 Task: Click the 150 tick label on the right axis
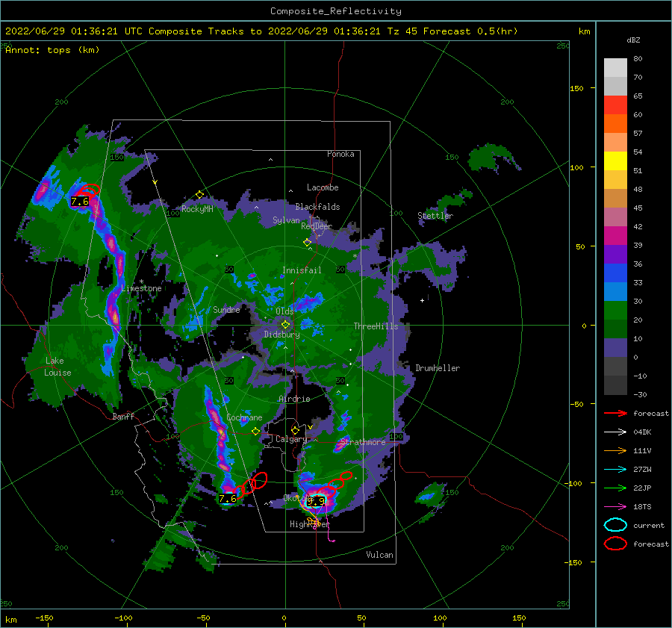tap(576, 88)
